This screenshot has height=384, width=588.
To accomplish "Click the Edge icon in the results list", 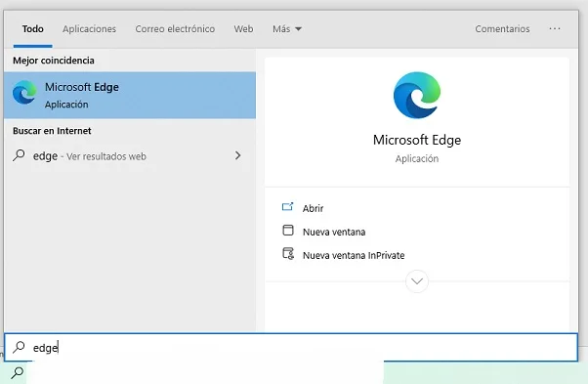I will [24, 92].
